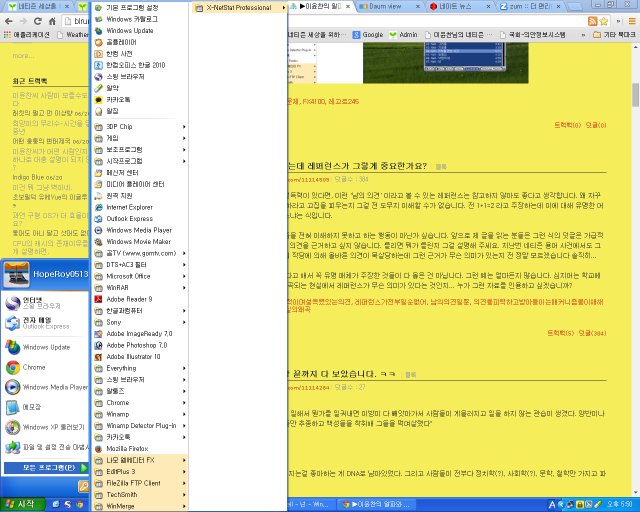The height and width of the screenshot is (512, 640).
Task: Launch Mozilla Firefox from programs menu
Action: pos(127,448)
